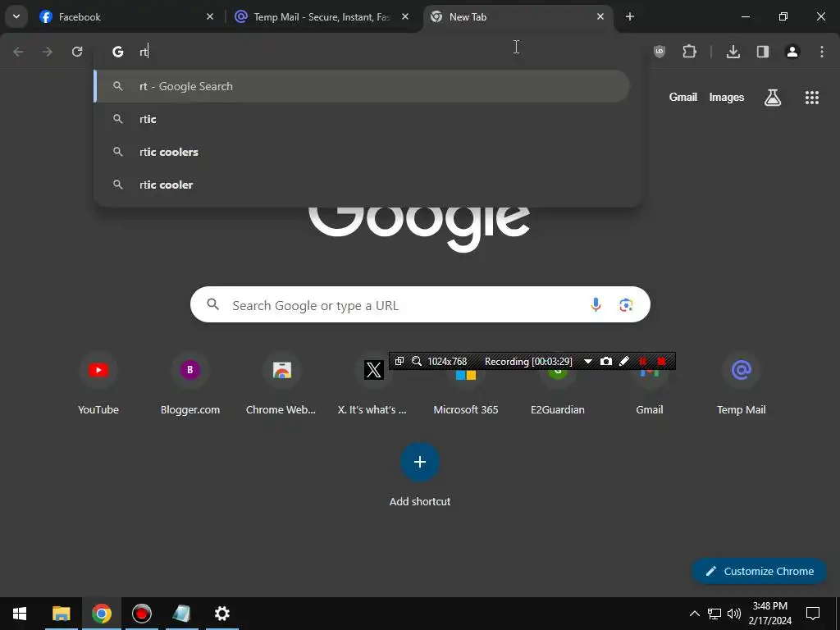Open File Explorer from taskbar
The height and width of the screenshot is (630, 840).
click(x=61, y=614)
